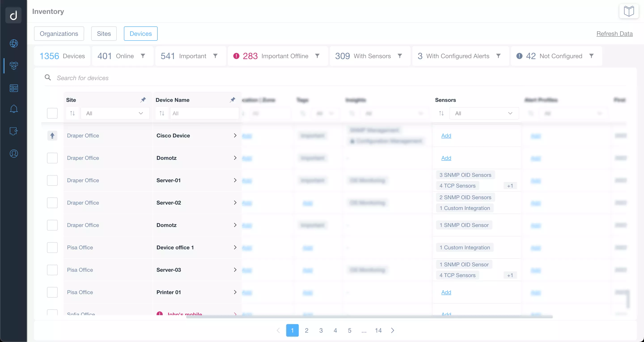Image resolution: width=644 pixels, height=342 pixels.
Task: Sort by Sensors column arrows
Action: 441,113
